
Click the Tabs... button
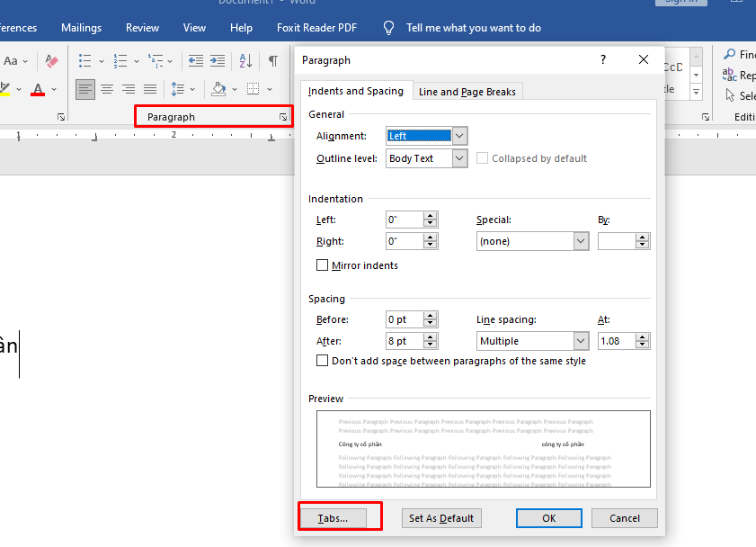pyautogui.click(x=333, y=518)
